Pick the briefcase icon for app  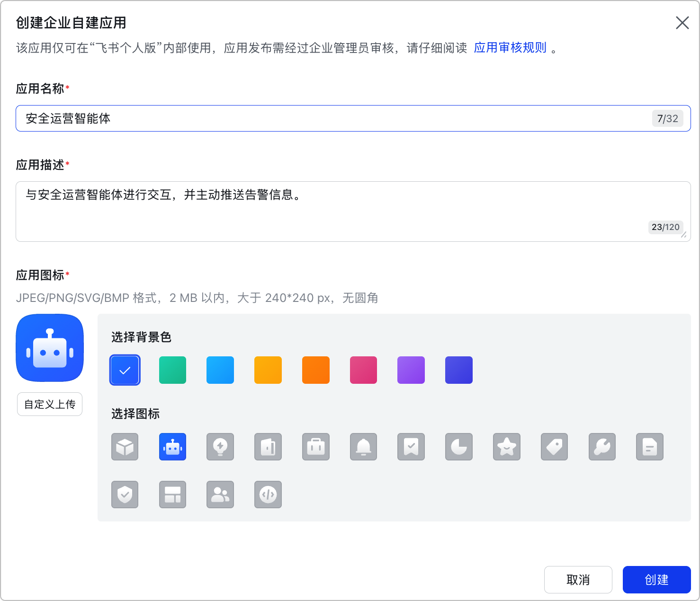(316, 447)
